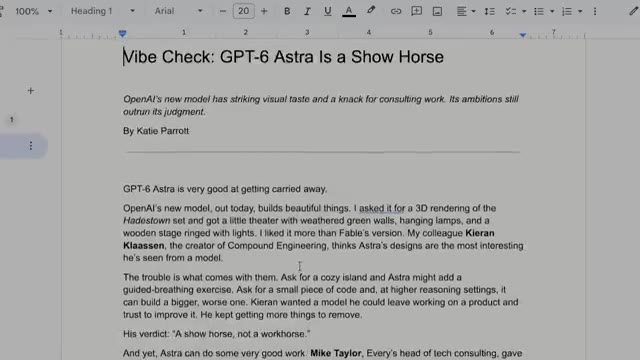Expand the alignment options arrow

473,11
